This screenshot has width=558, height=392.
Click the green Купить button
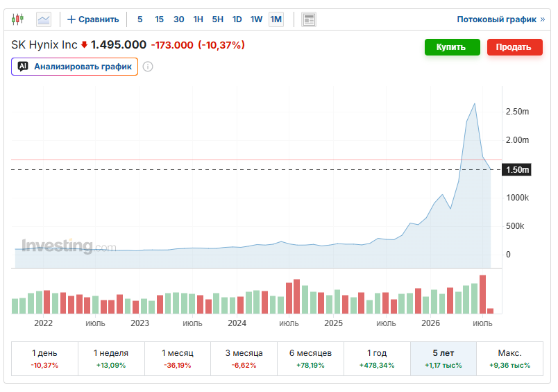click(453, 47)
